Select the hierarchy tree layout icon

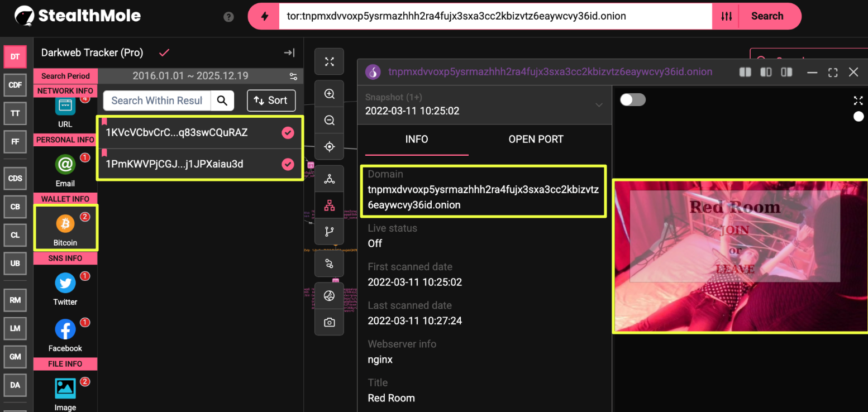click(330, 205)
